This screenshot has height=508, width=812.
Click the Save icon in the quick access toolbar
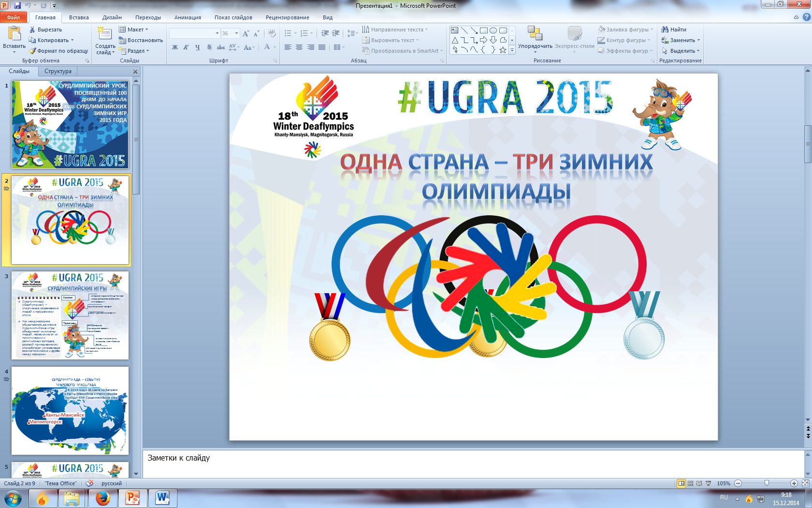[x=17, y=5]
